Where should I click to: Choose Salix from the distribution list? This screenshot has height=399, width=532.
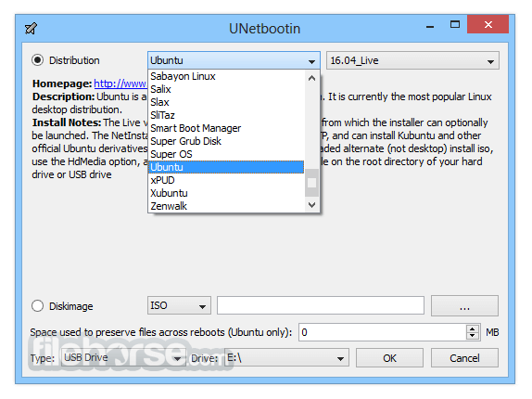point(226,89)
